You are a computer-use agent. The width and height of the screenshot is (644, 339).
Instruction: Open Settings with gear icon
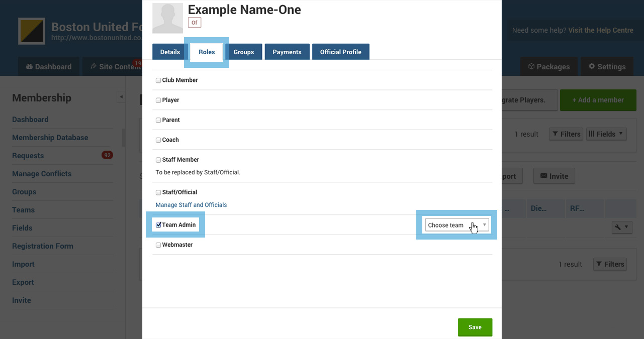[607, 67]
